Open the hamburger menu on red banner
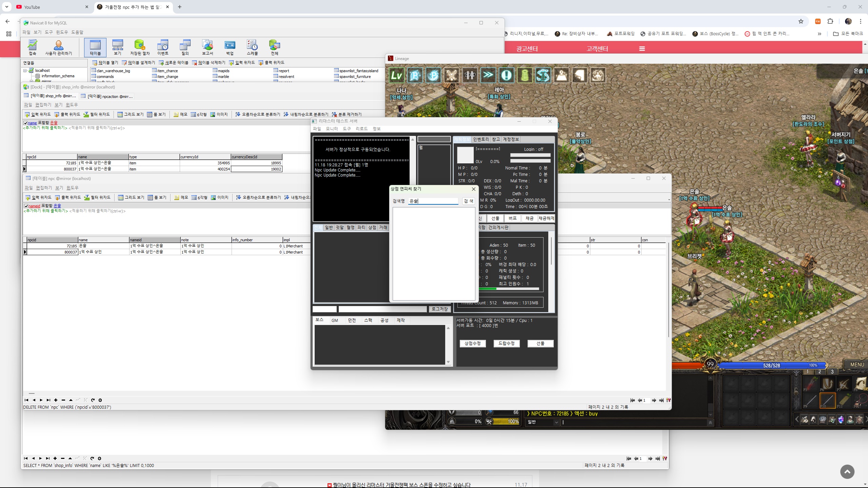Screen dimensions: 868x488 pyautogui.click(x=642, y=49)
